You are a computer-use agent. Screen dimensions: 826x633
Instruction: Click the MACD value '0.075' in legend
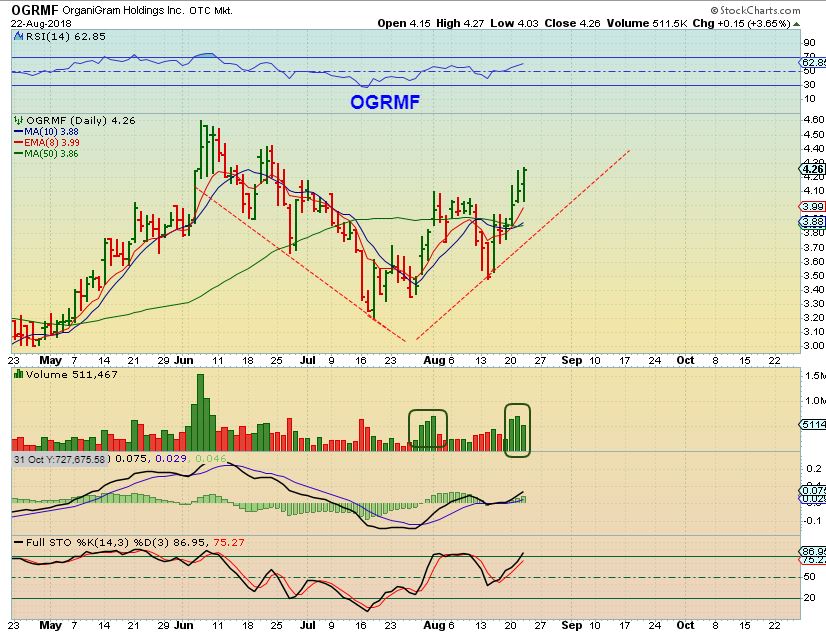(x=131, y=459)
